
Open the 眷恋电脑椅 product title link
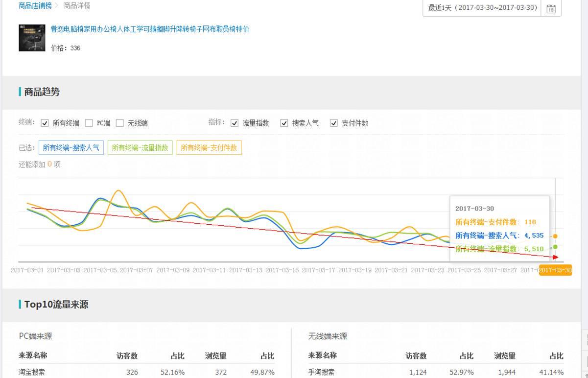tap(150, 29)
